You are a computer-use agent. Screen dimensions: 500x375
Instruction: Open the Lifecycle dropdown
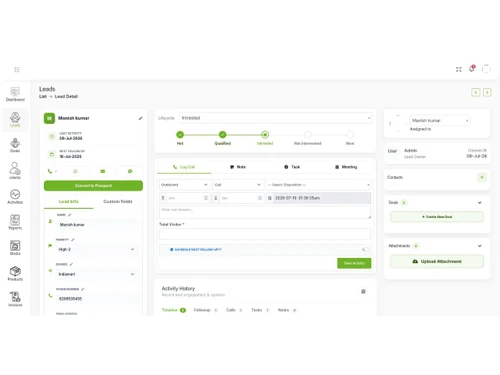tap(276, 118)
